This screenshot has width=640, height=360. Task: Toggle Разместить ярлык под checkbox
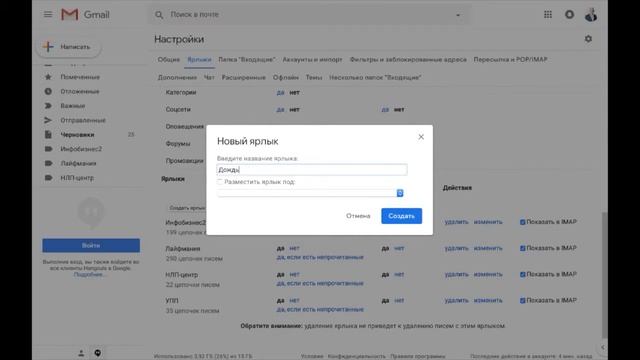[220, 182]
